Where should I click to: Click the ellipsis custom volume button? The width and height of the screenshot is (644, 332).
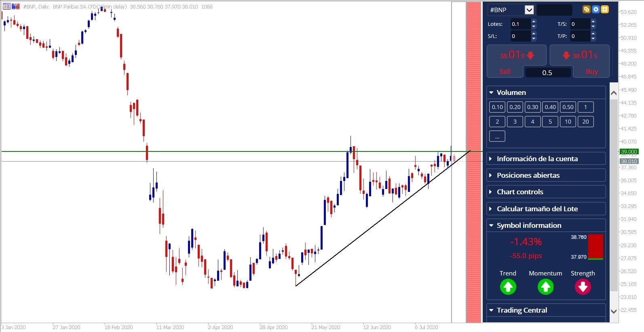(x=497, y=136)
